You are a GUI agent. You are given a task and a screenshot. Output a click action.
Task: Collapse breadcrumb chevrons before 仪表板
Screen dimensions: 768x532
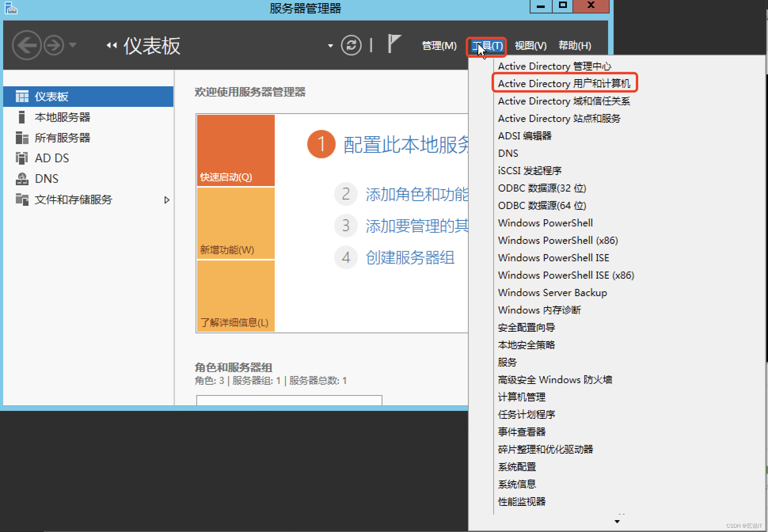112,46
